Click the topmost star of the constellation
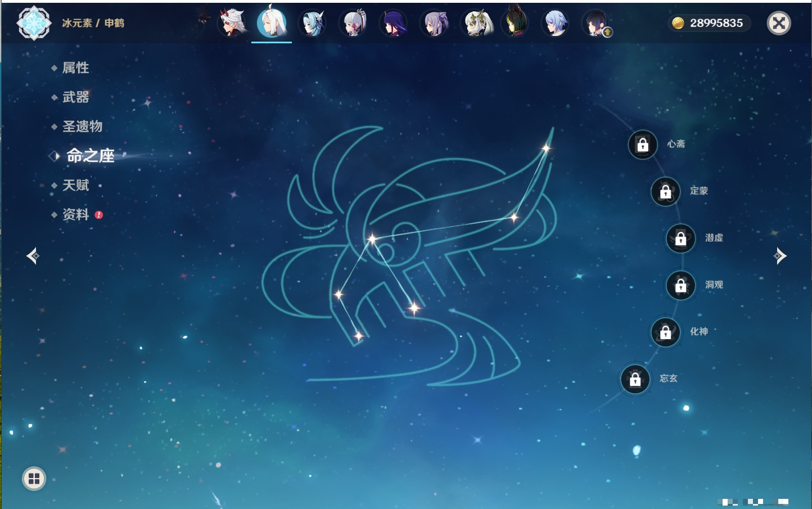 click(545, 148)
